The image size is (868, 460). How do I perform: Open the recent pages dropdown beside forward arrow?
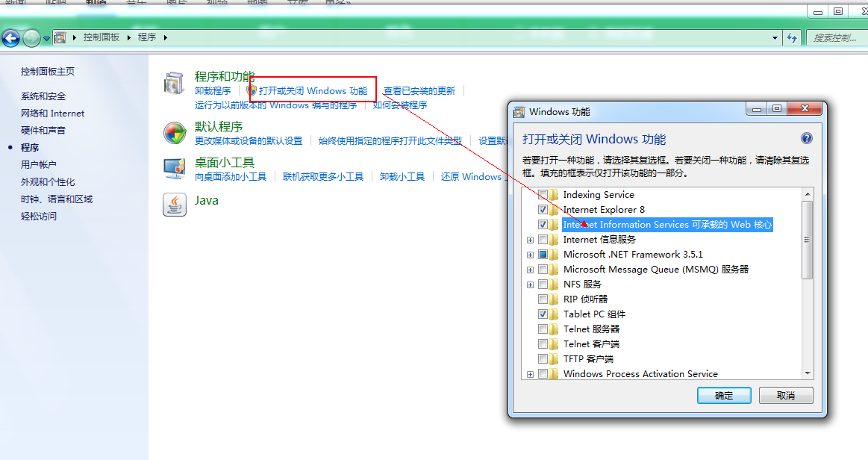tap(46, 38)
